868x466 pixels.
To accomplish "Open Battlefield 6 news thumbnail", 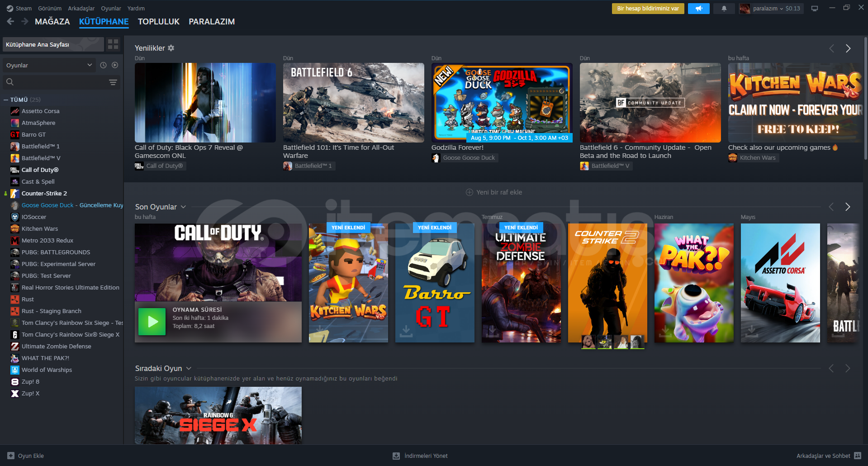I will pyautogui.click(x=354, y=103).
